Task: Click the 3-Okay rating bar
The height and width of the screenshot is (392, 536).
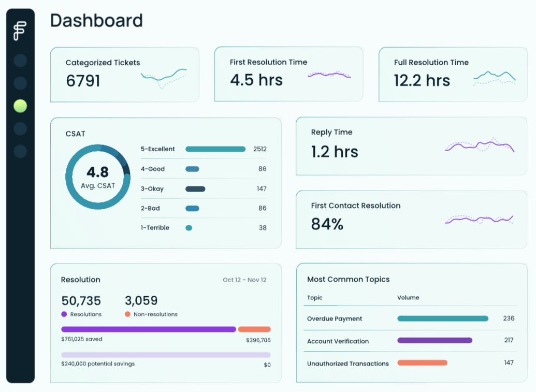Action: pos(195,189)
